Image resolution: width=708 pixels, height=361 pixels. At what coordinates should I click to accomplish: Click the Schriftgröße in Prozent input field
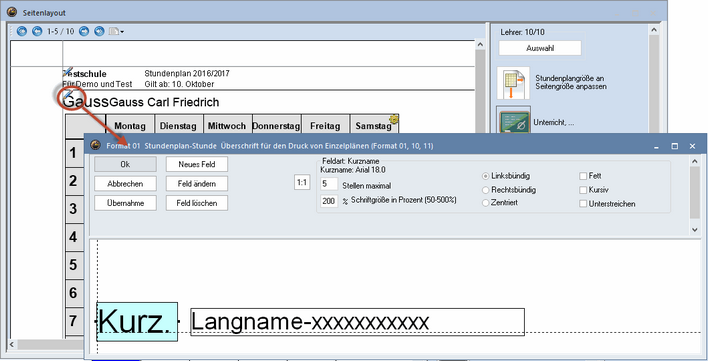pyautogui.click(x=329, y=201)
